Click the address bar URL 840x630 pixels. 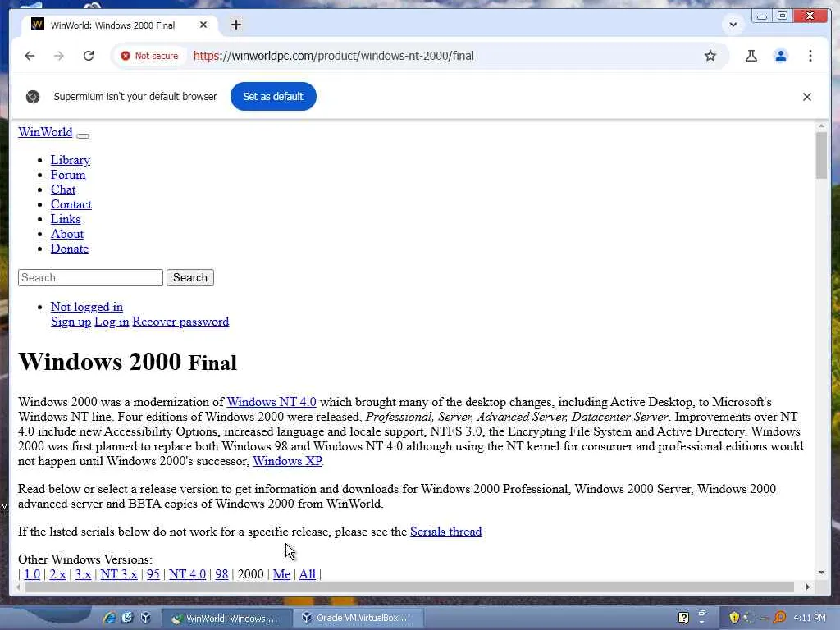click(x=333, y=56)
